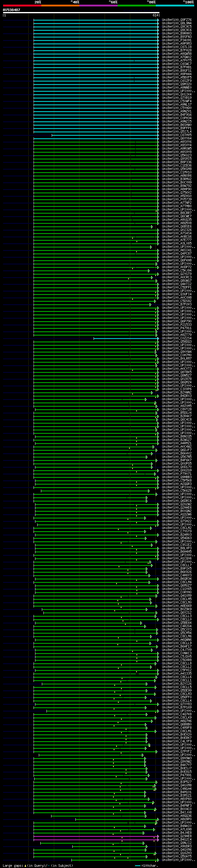Open hit UniRef100_Q9FZ76
Image resolution: width=197 pixels, height=868 pixels.
click(177, 20)
